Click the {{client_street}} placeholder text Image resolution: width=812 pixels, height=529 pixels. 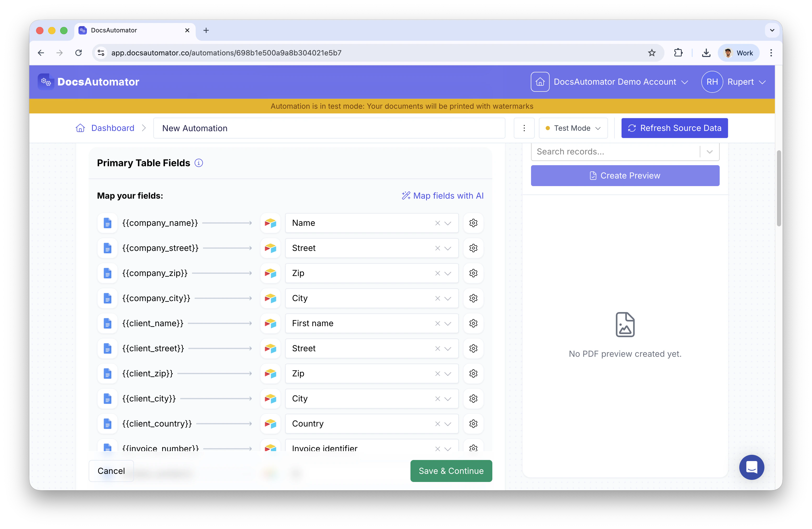153,348
